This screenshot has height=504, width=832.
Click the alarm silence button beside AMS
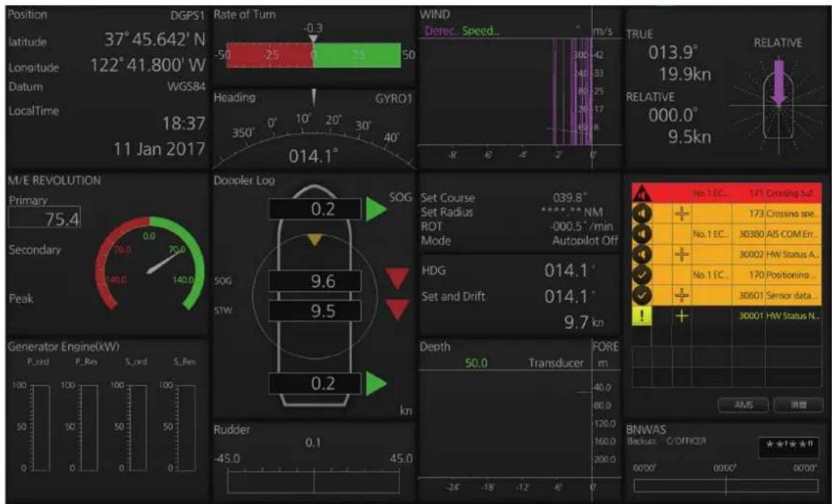pos(798,405)
